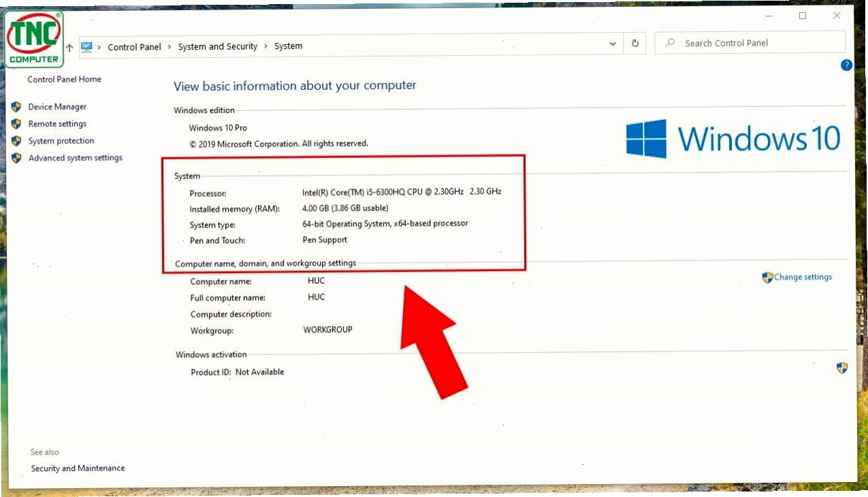The image size is (868, 497).
Task: Click 'Pen Support' value text
Action: [x=325, y=240]
